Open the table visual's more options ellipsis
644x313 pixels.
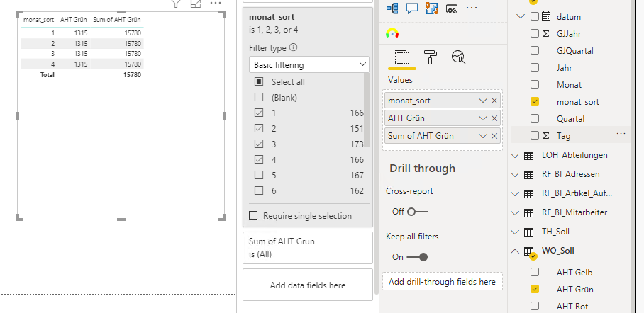[x=216, y=4]
